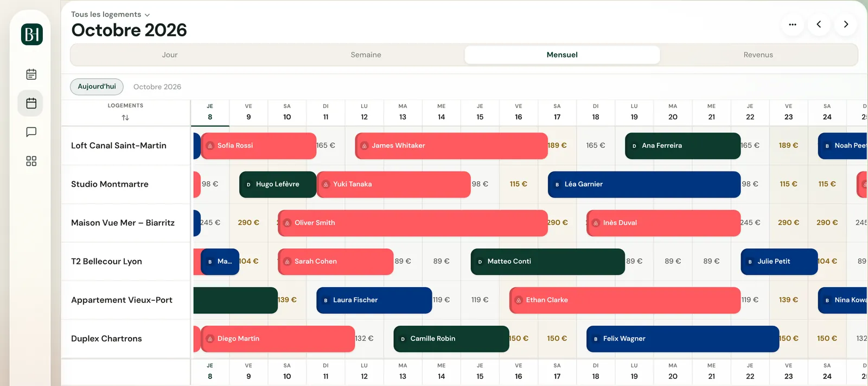Open the agenda list icon in sidebar

[x=31, y=74]
